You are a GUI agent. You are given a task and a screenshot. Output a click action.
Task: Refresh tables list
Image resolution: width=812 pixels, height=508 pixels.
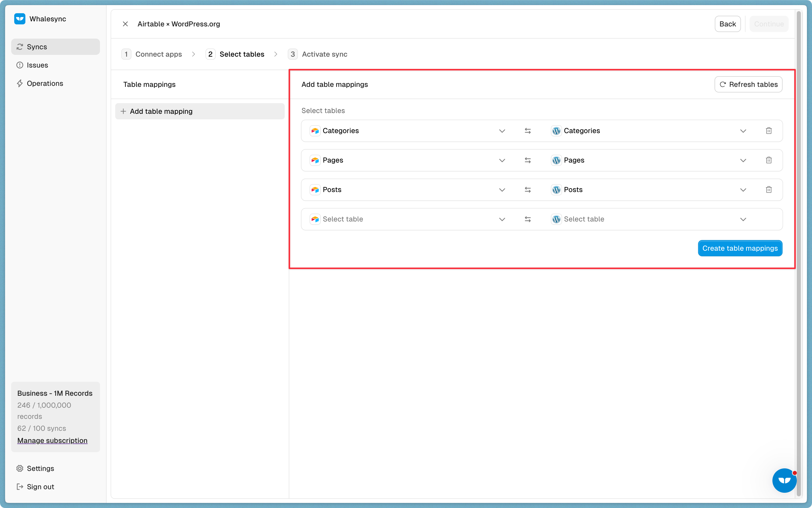pyautogui.click(x=748, y=84)
